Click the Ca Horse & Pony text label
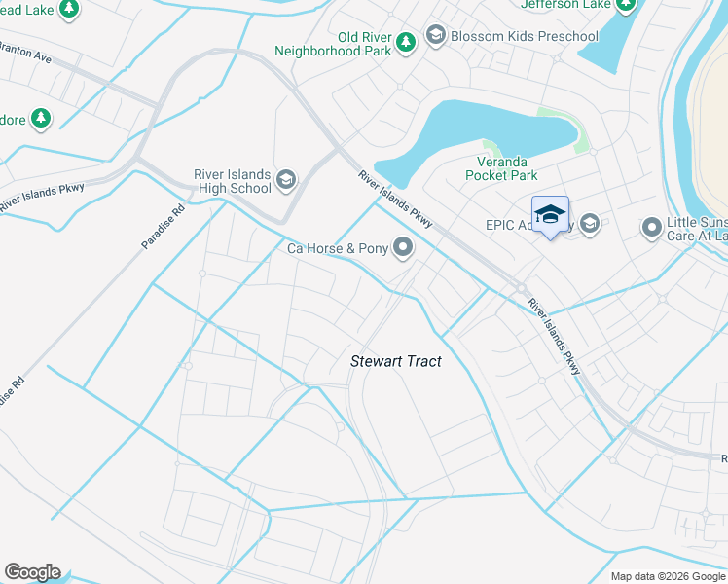728x584 pixels. pos(338,248)
